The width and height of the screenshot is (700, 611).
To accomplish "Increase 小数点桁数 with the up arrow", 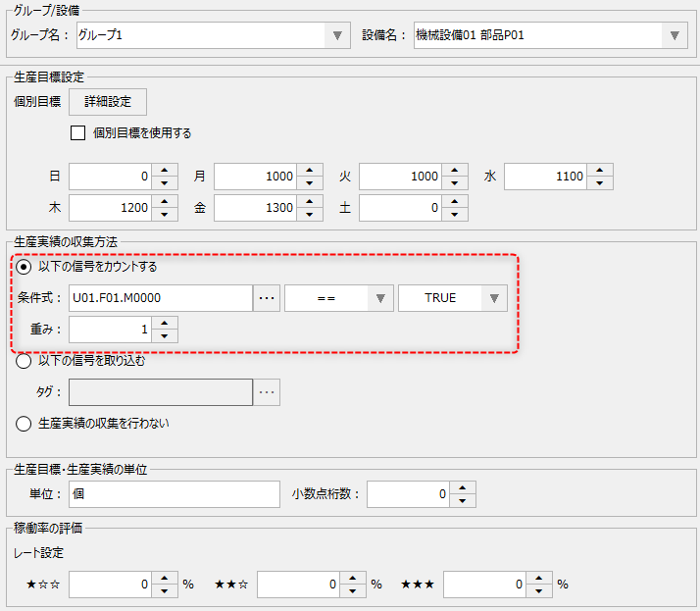I will pos(464,486).
